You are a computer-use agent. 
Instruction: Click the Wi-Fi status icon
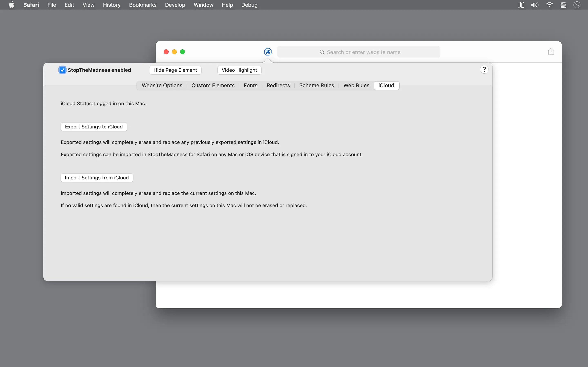point(549,5)
